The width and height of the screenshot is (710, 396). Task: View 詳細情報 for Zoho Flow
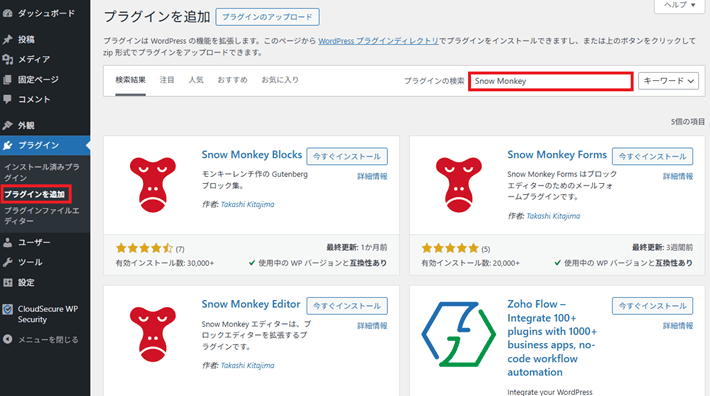678,326
